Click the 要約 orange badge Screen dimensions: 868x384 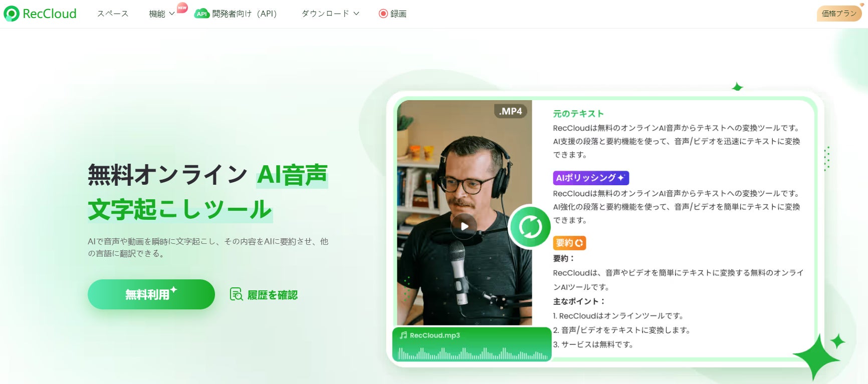pos(569,243)
